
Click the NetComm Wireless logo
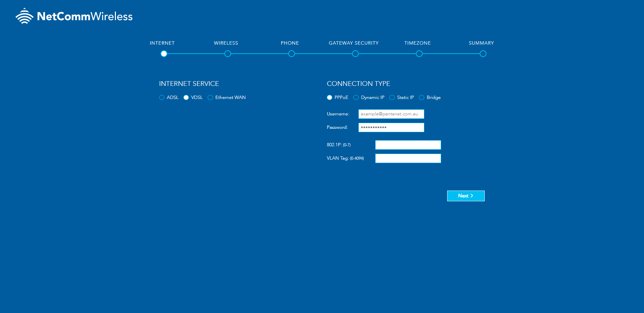point(74,15)
